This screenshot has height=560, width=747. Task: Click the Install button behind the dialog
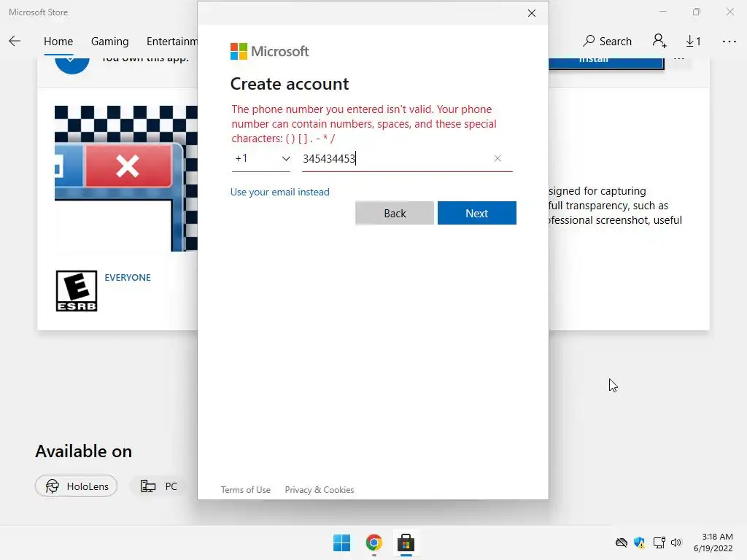coord(605,63)
